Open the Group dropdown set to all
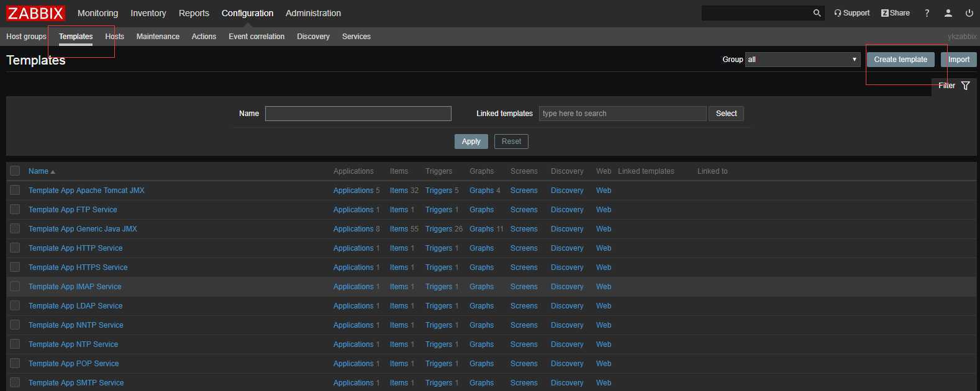The height and width of the screenshot is (391, 980). [x=802, y=60]
